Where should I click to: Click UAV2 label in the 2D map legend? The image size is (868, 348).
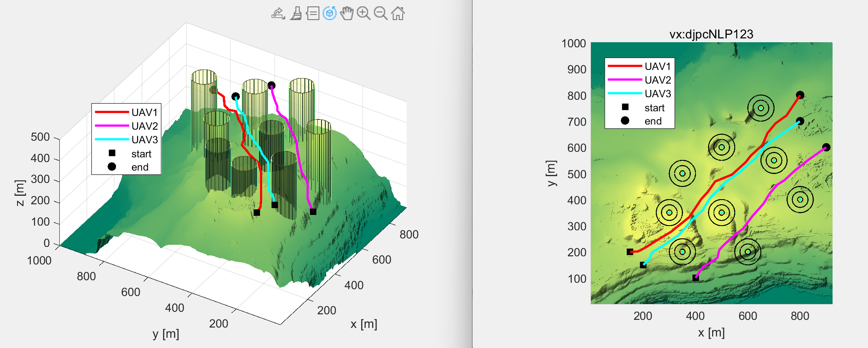point(658,80)
